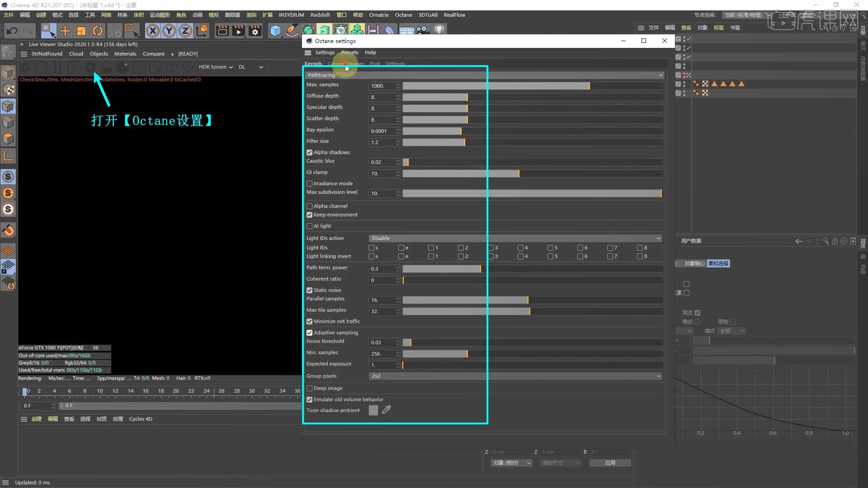Toggle the magnet Snap icon in sidebar
Viewport: 868px width, 488px height.
pyautogui.click(x=8, y=230)
